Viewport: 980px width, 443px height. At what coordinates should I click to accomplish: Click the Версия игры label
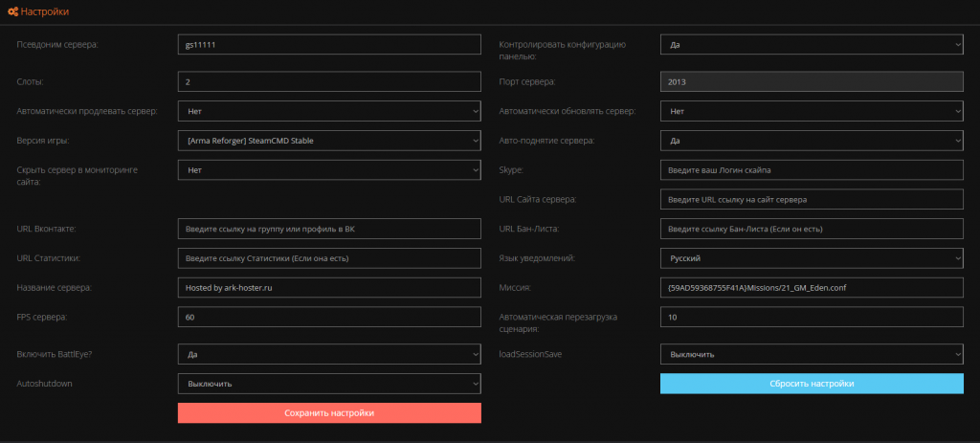click(x=43, y=141)
